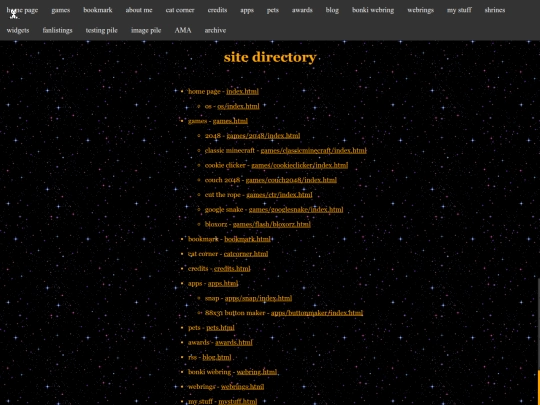The image size is (540, 405).
Task: Follow the games.html link
Action: tap(230, 121)
